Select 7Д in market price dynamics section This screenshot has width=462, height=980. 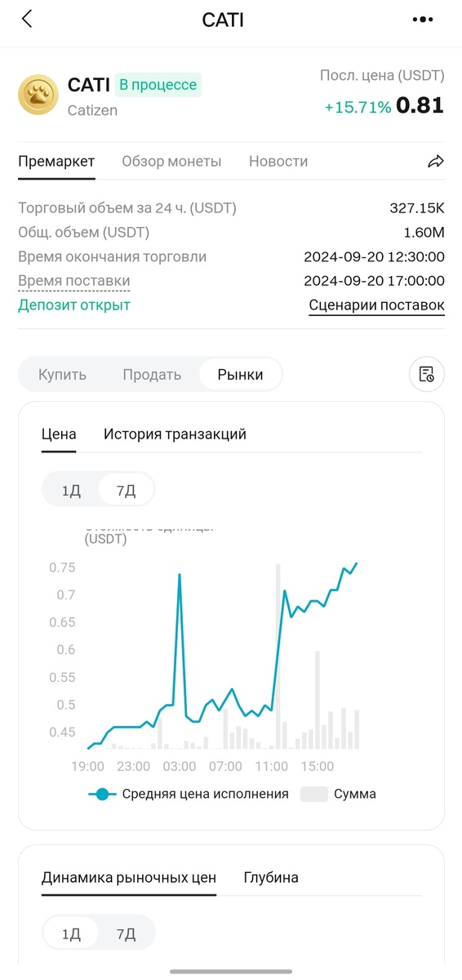point(126,933)
